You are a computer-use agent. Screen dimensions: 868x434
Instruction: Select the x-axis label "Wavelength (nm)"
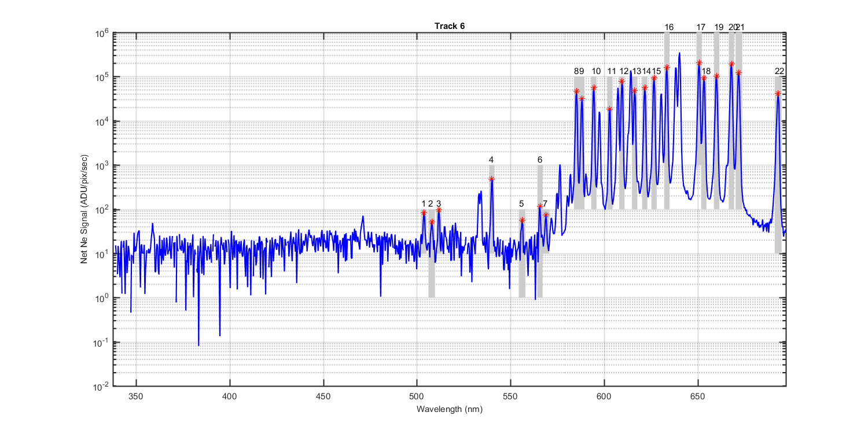point(450,409)
